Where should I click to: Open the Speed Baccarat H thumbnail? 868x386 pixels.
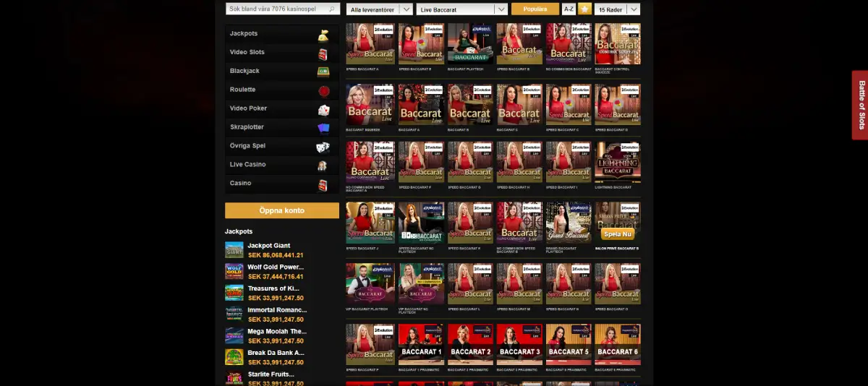pyautogui.click(x=519, y=163)
